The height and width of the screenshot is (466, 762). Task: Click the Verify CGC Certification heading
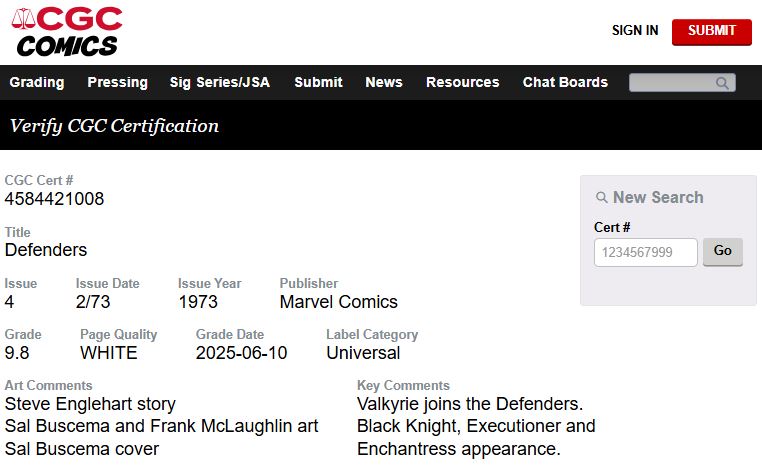pos(114,126)
